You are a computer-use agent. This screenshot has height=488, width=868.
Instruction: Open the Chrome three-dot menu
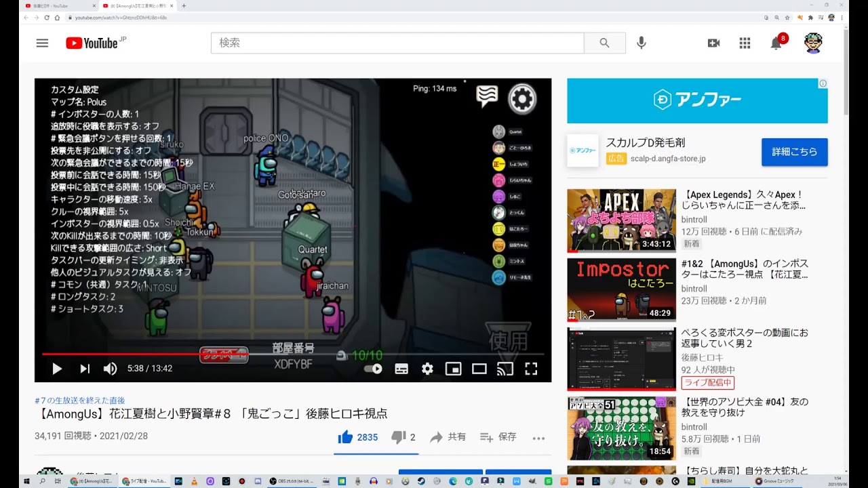click(841, 18)
